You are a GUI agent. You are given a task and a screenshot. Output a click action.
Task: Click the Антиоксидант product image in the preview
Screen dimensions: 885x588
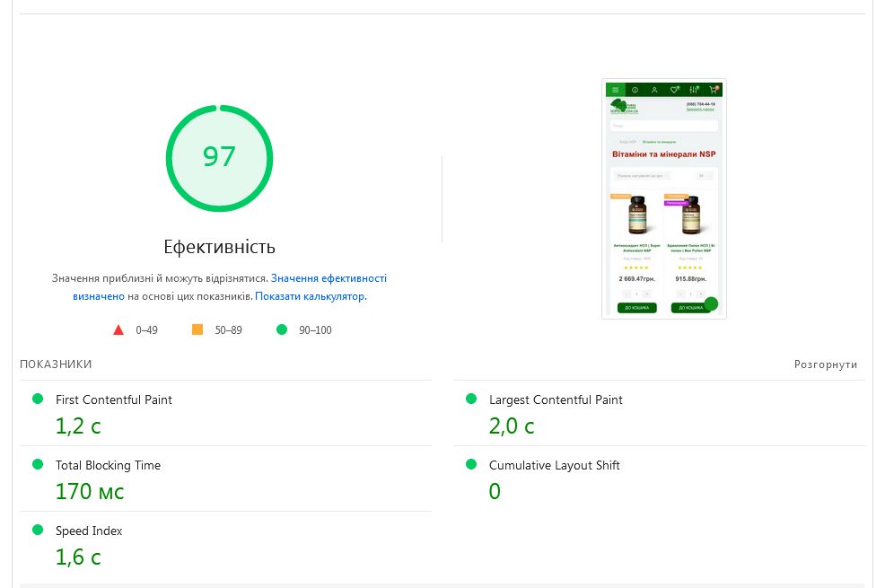[x=636, y=215]
